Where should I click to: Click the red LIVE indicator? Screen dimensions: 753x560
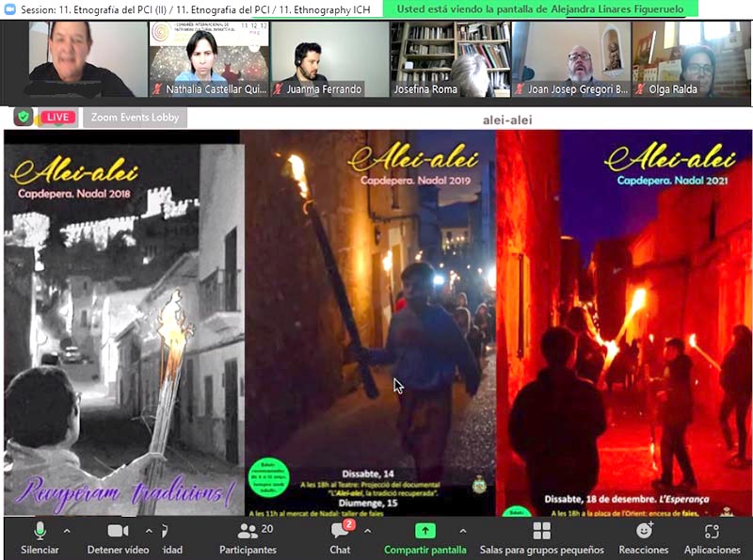tap(57, 117)
